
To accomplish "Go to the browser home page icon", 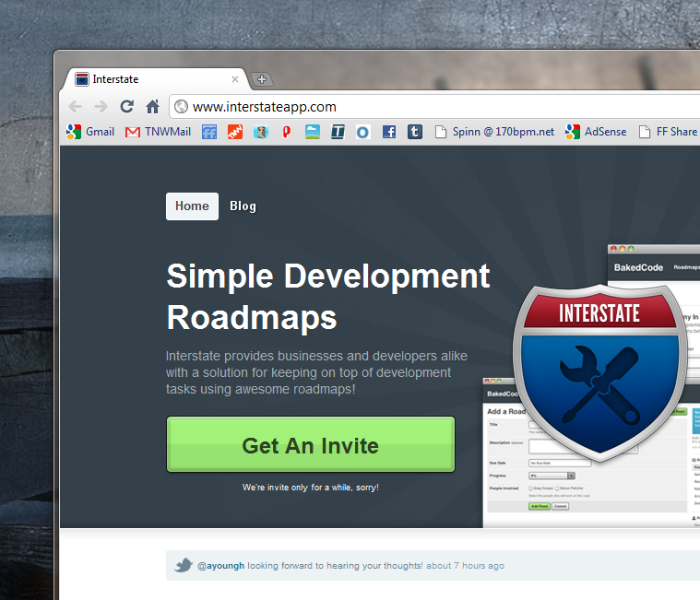I will (152, 107).
